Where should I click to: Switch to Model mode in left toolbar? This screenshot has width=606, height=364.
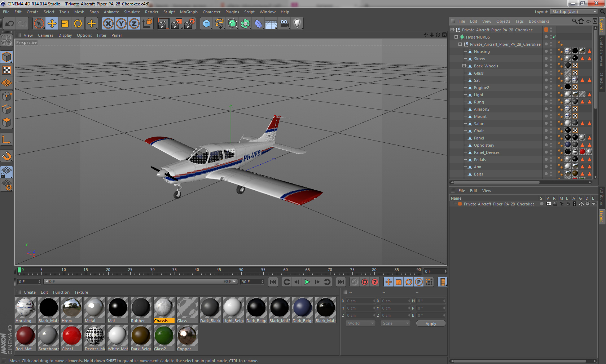click(x=7, y=57)
